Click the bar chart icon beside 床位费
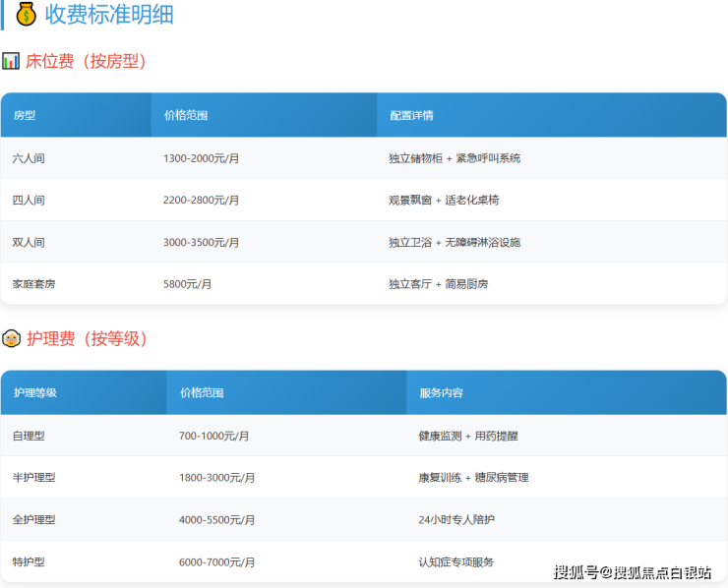The height and width of the screenshot is (588, 728). point(11,61)
